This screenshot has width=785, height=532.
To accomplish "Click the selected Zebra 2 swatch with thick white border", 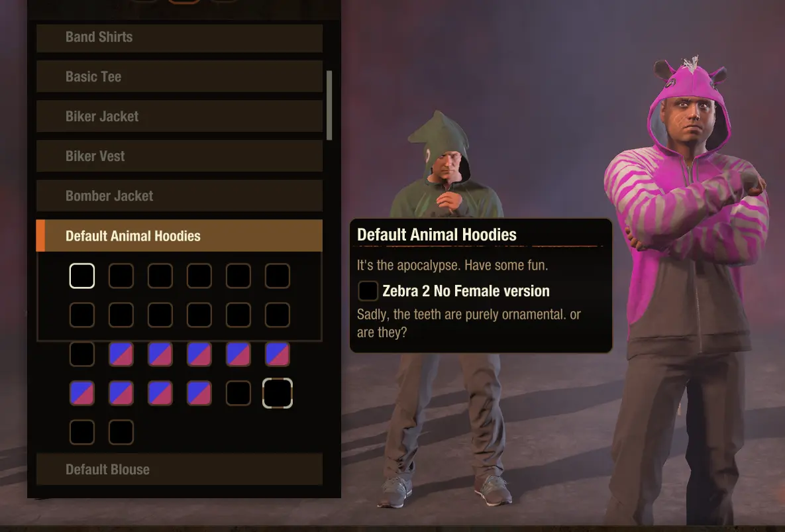I will [x=278, y=393].
